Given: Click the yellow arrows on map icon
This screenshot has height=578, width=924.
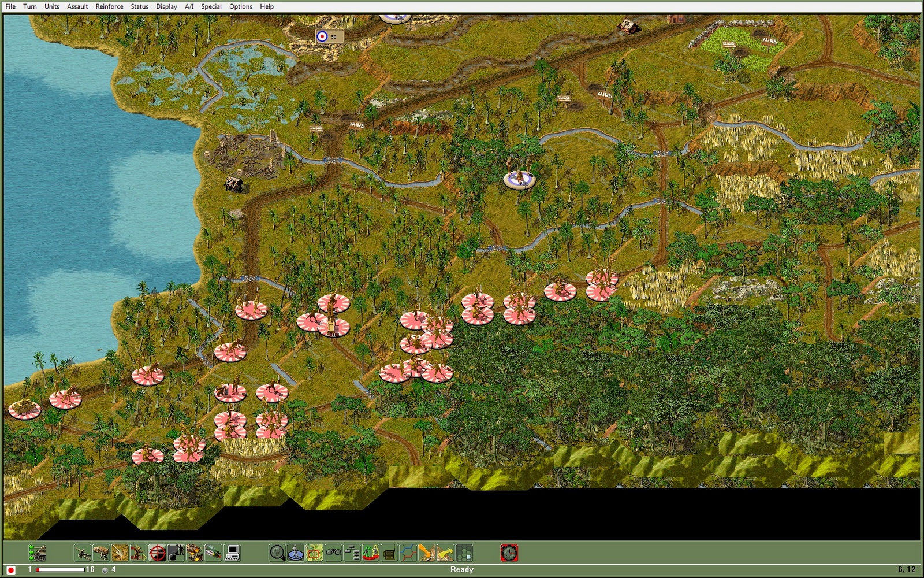Looking at the screenshot, I should pyautogui.click(x=445, y=553).
